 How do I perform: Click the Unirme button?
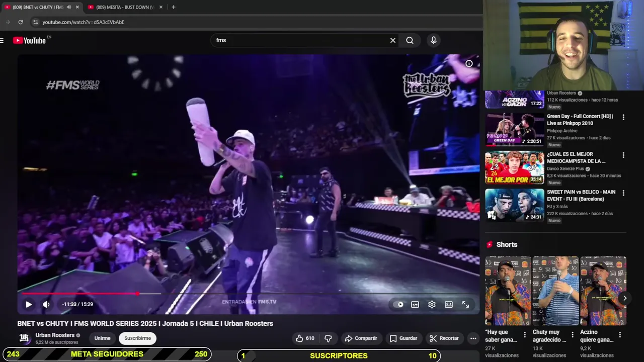tap(102, 338)
